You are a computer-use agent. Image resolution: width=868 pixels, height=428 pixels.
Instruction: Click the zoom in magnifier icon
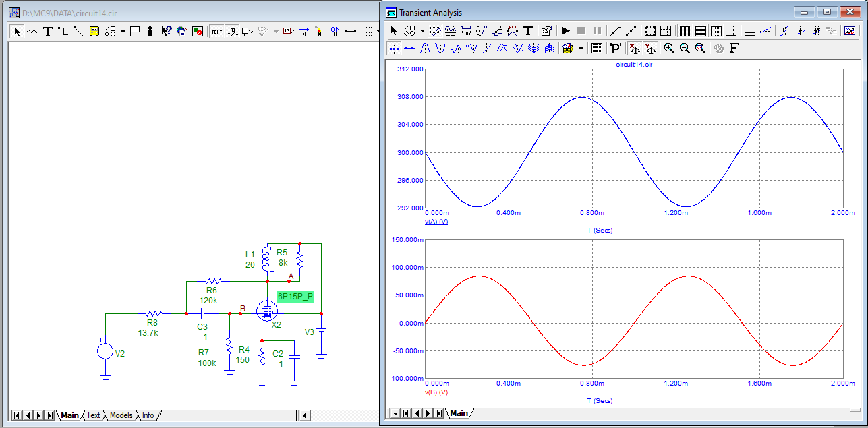pos(669,48)
